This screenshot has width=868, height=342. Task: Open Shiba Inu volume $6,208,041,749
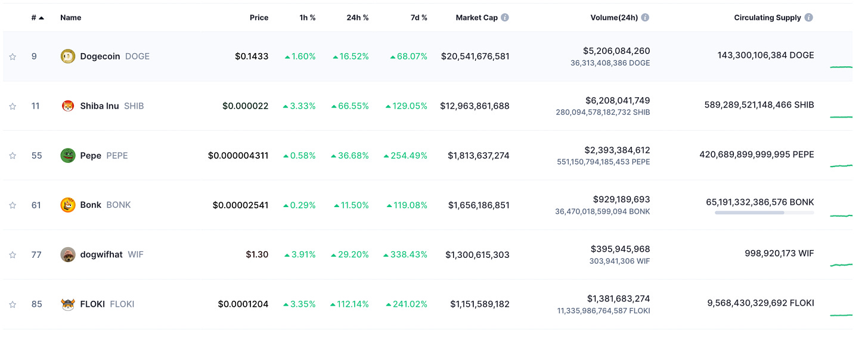click(618, 100)
